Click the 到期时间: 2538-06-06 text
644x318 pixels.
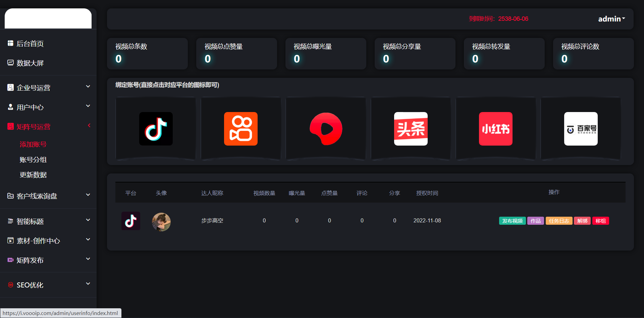[498, 19]
